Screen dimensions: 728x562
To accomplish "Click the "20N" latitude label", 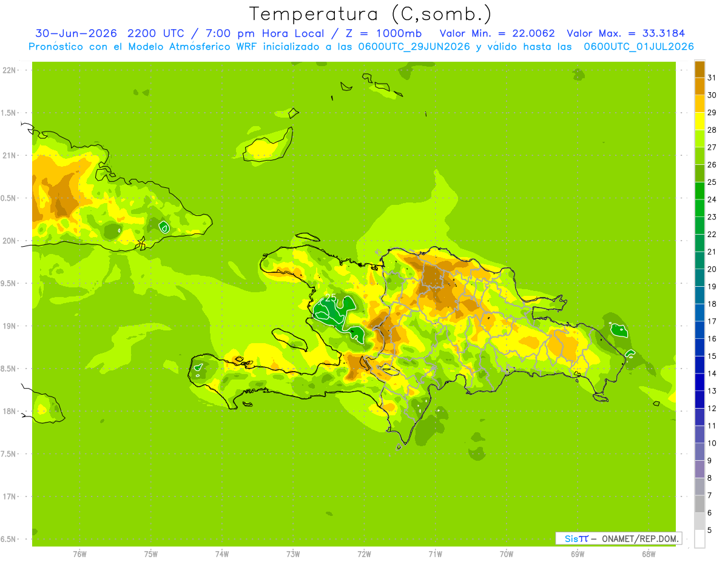I will tap(8, 241).
